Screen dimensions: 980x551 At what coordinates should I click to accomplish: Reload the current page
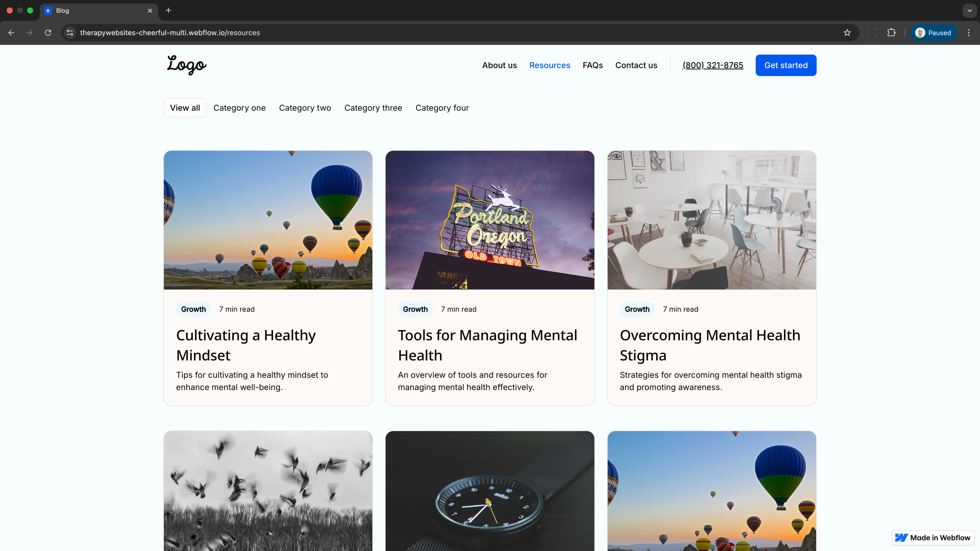(x=48, y=33)
